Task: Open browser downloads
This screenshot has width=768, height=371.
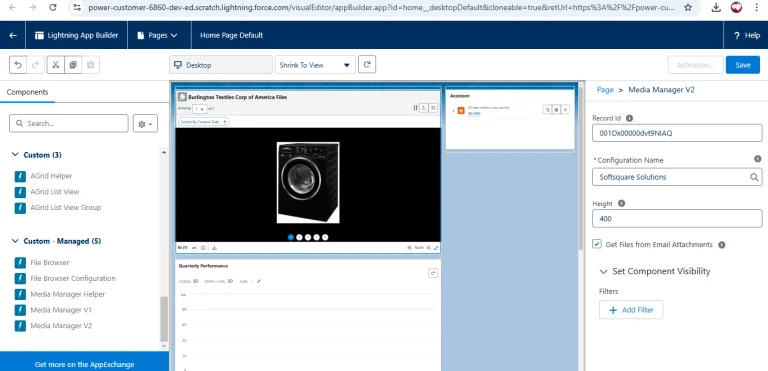Action: (716, 7)
